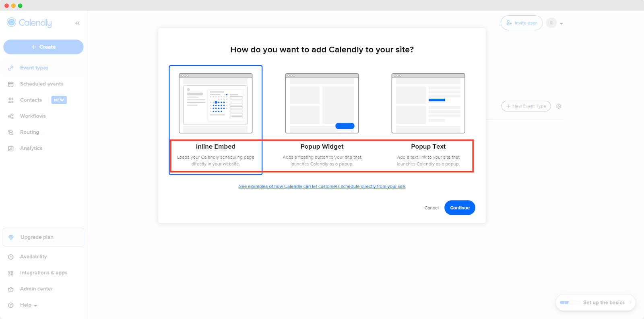
Task: Click the Popup Text title text
Action: pyautogui.click(x=428, y=147)
